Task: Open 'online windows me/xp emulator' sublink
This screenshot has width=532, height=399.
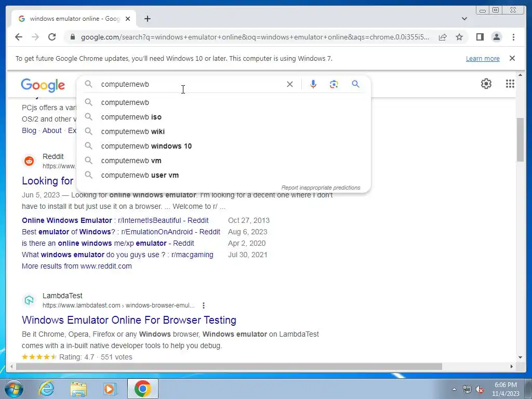Action: 108,243
